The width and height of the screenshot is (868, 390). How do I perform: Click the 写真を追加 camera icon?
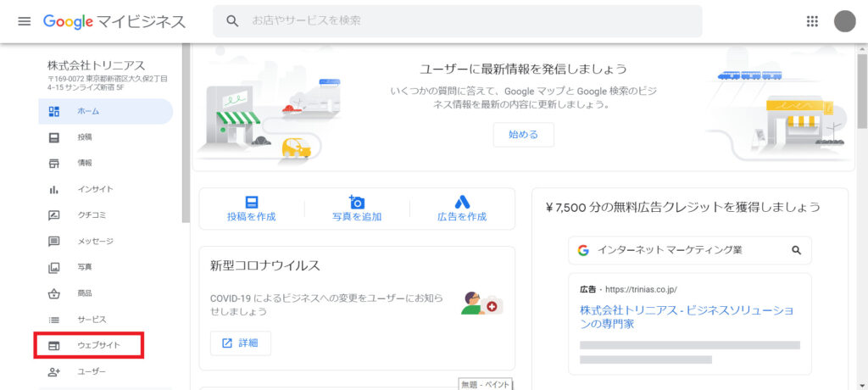(357, 202)
